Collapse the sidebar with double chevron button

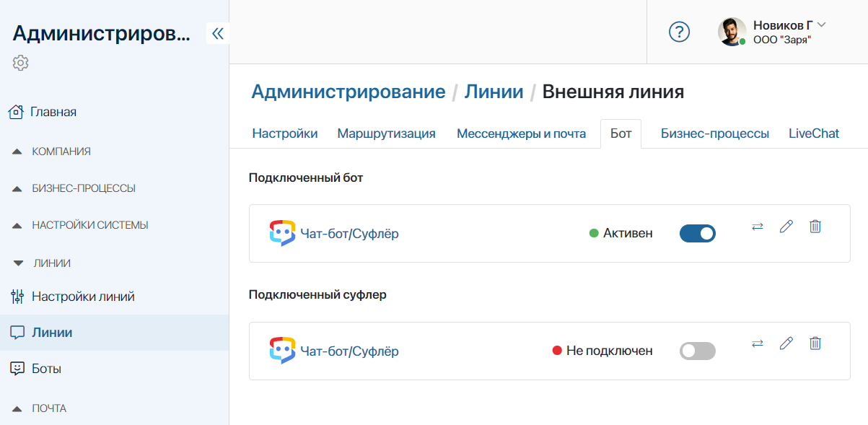(217, 33)
